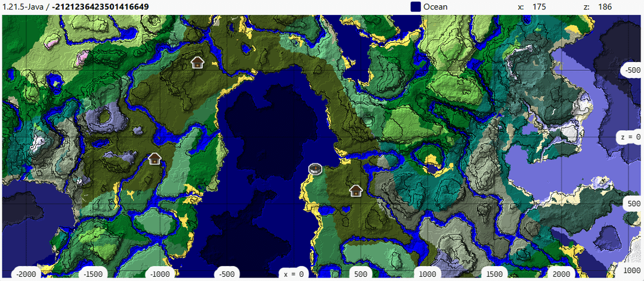Click the Ocean biome name label

[435, 7]
